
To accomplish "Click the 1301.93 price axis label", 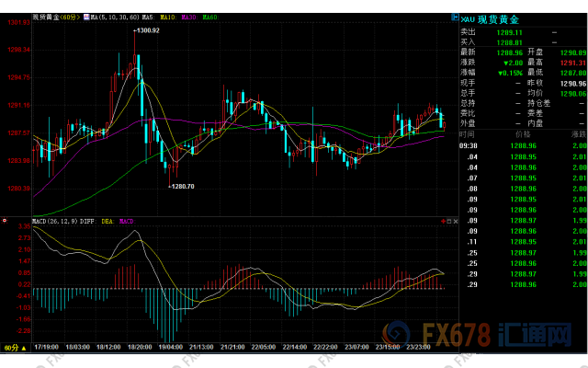I will (18, 22).
